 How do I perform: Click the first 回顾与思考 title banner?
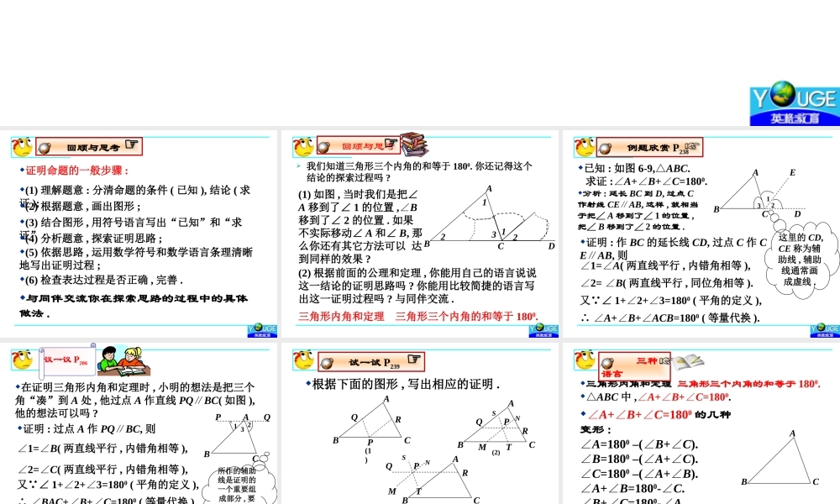pos(89,147)
